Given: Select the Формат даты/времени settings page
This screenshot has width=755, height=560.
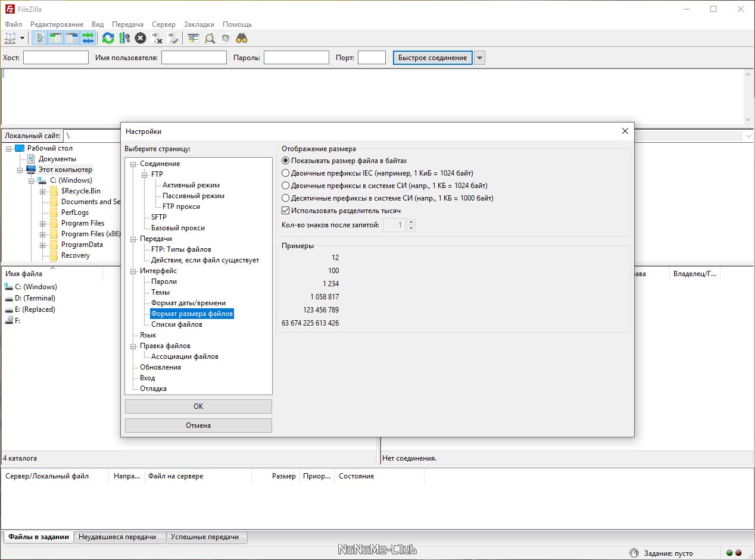Looking at the screenshot, I should point(188,303).
